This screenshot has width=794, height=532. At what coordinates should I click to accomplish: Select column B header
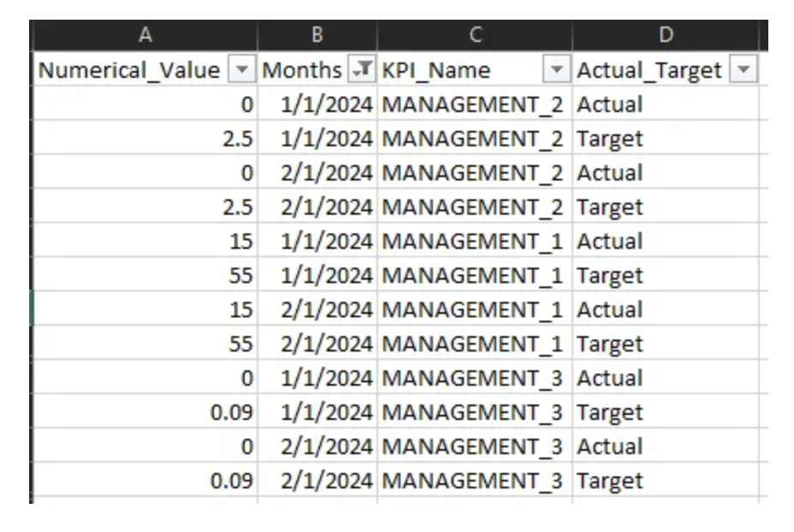pyautogui.click(x=317, y=34)
